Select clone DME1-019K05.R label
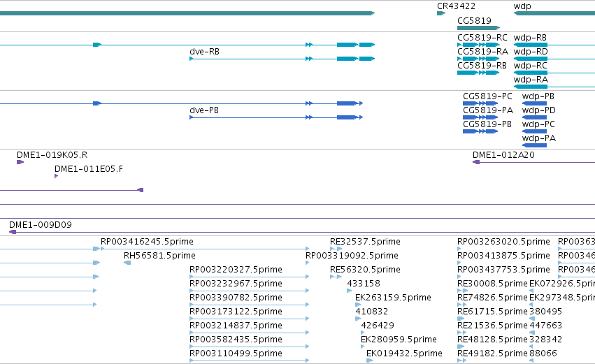The height and width of the screenshot is (364, 595). [52, 155]
